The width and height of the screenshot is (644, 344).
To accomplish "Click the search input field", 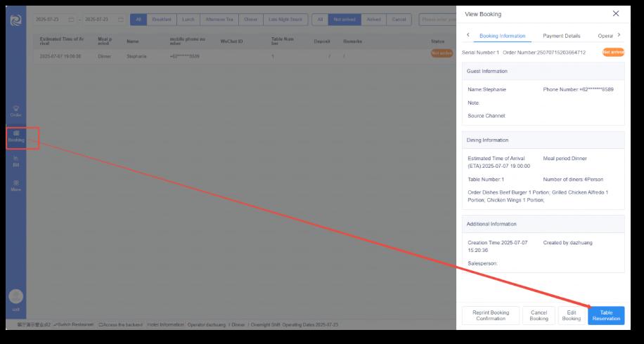I will 437,20.
